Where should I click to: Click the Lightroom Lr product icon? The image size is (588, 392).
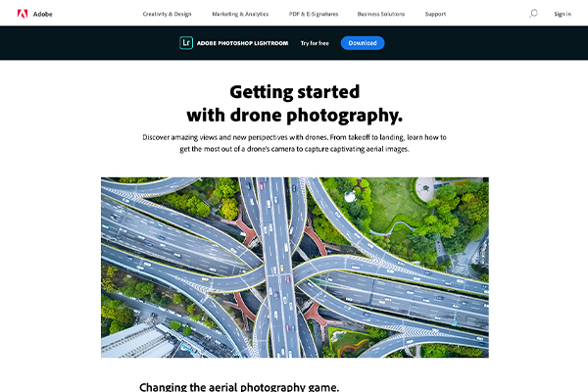tap(186, 43)
